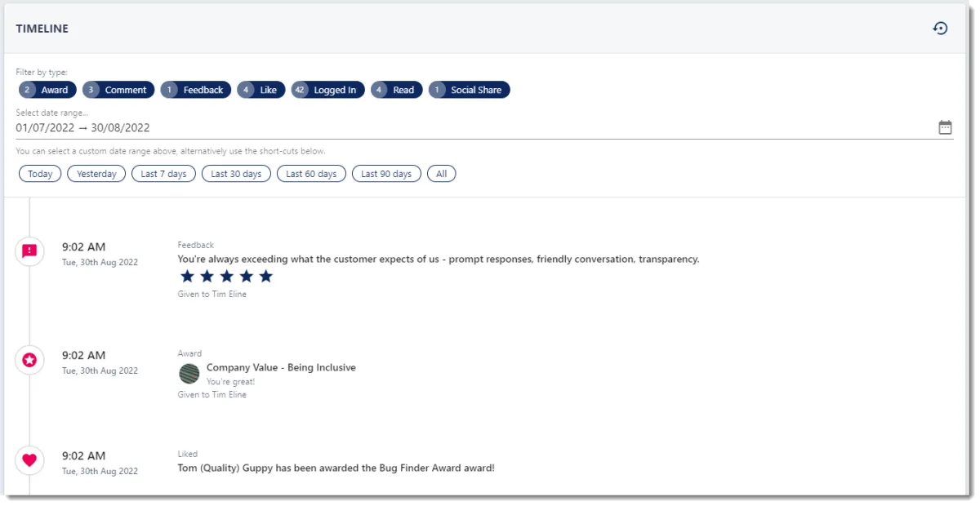
Task: Click the TIMELINE panel heading
Action: pyautogui.click(x=42, y=29)
